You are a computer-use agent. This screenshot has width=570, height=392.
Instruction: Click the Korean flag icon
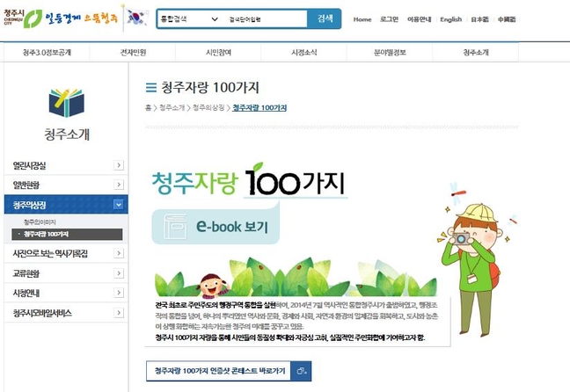[x=136, y=18]
